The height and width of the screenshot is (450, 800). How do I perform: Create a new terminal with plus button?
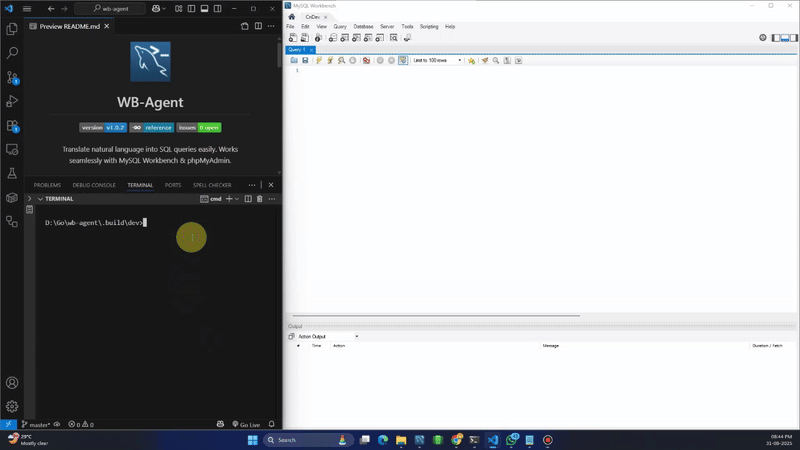(229, 199)
